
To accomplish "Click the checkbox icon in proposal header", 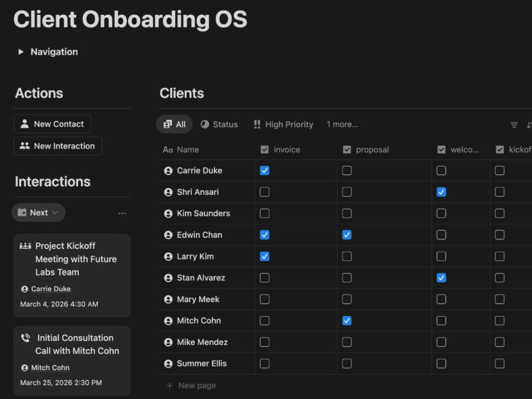I will click(347, 149).
